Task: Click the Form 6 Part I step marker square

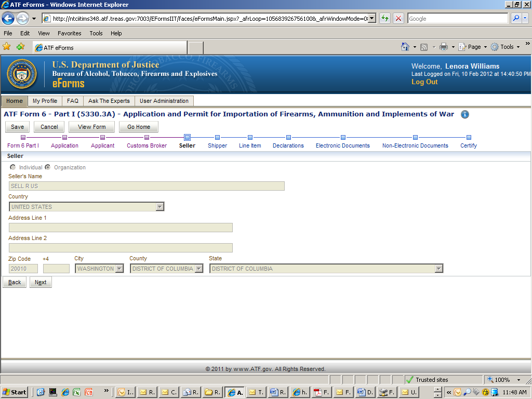Action: point(23,137)
